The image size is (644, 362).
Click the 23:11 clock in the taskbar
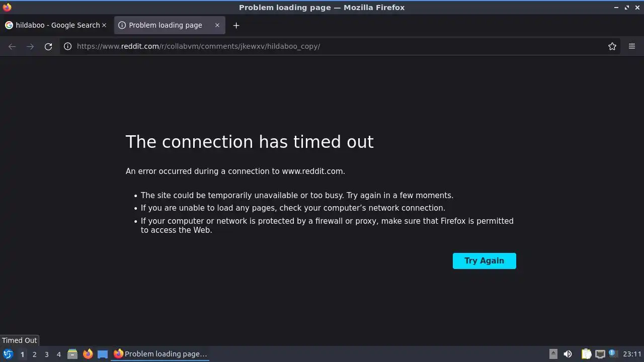[632, 354]
